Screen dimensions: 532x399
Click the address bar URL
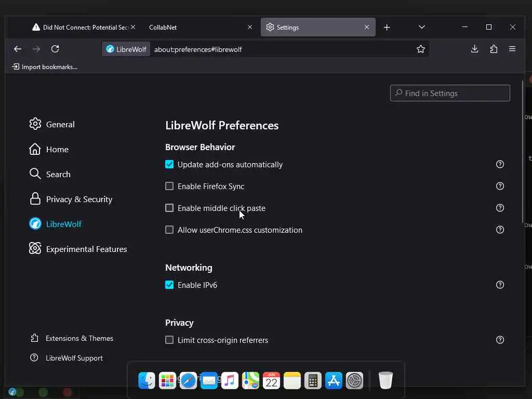(x=198, y=49)
